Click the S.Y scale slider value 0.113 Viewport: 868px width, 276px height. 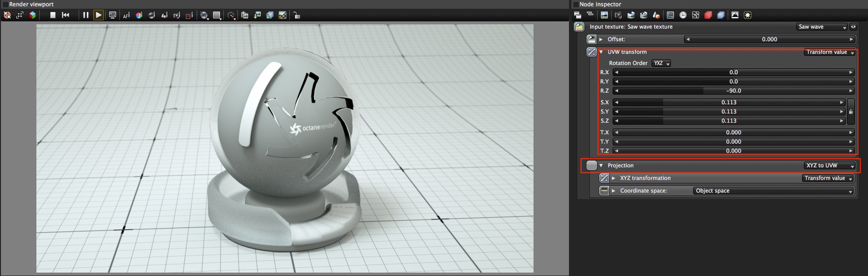point(729,112)
